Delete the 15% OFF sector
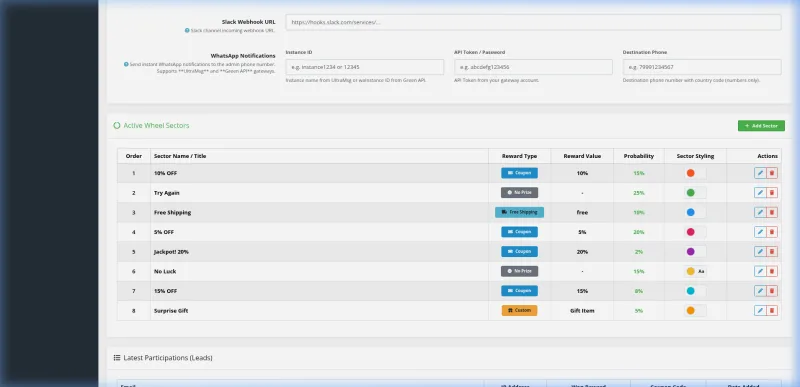800x387 pixels. tap(772, 291)
